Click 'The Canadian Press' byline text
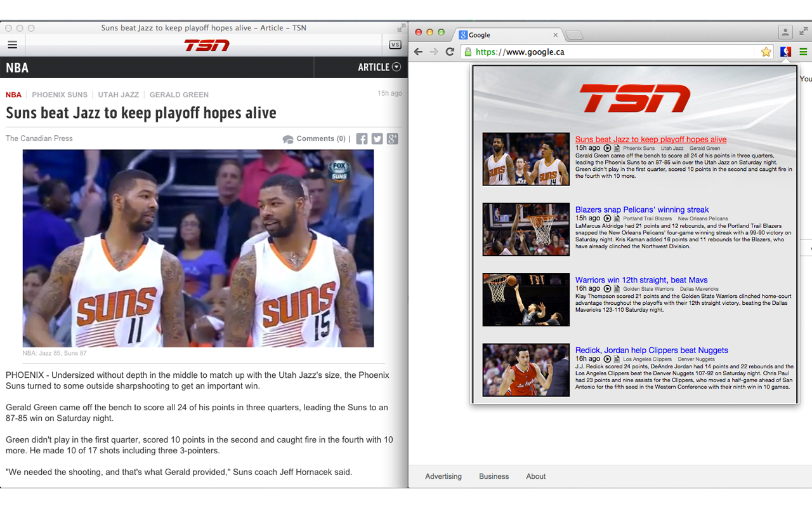Viewport: 812px width, 508px height. point(39,138)
